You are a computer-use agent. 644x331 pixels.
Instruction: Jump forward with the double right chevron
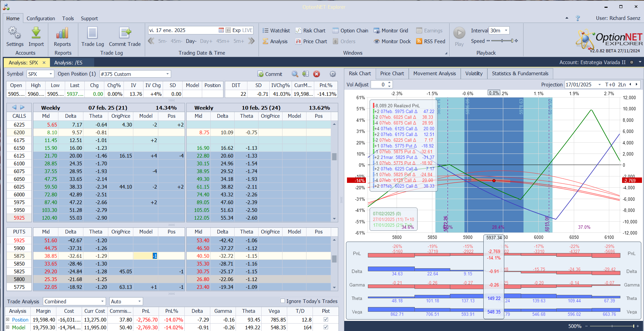pos(251,41)
